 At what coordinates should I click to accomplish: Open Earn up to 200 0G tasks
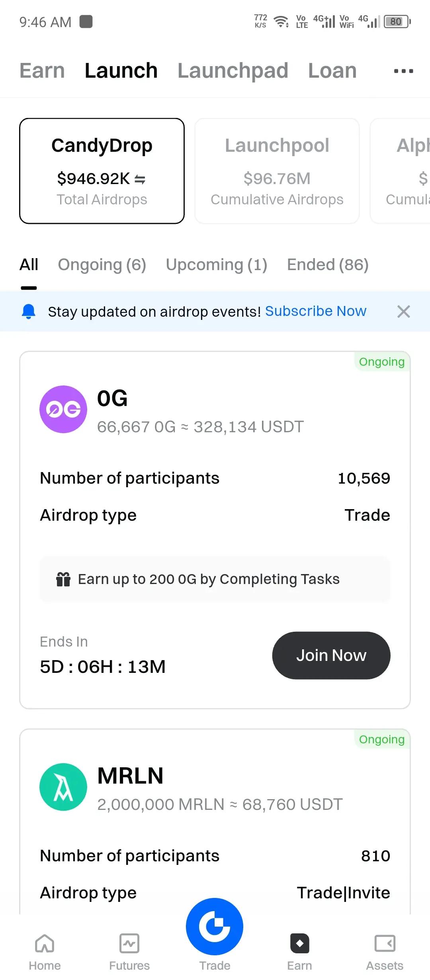(x=215, y=579)
